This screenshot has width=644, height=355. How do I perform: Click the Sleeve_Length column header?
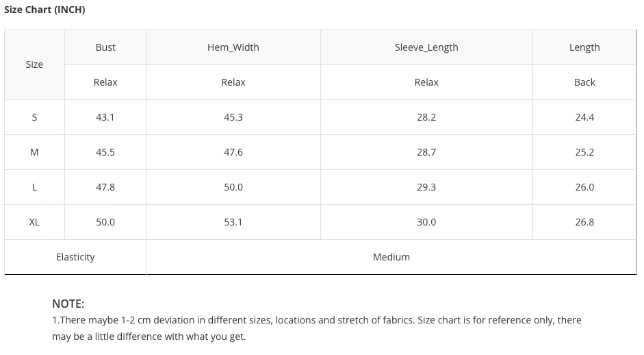426,47
